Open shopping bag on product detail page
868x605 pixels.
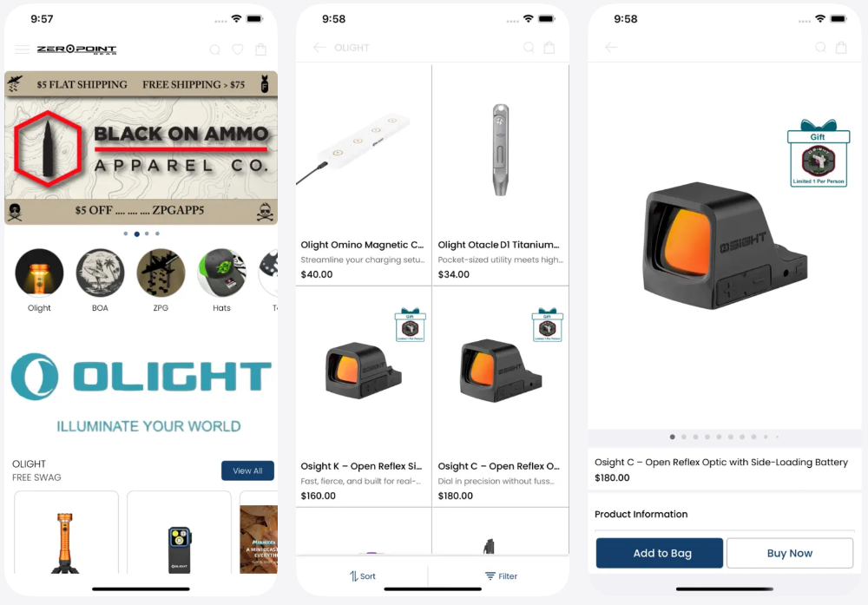841,47
